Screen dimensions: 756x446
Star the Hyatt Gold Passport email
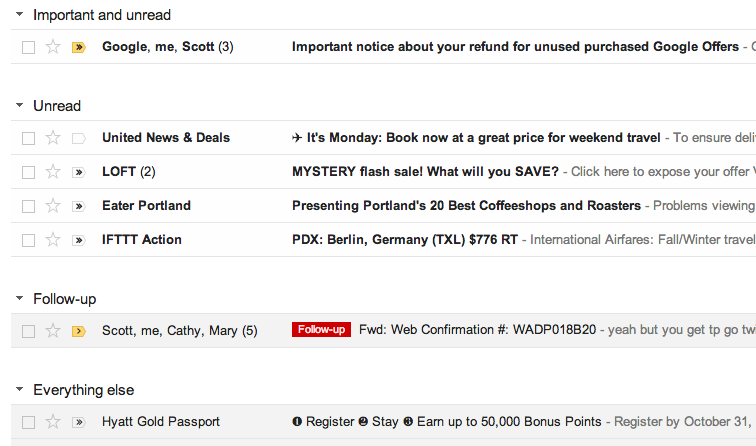(53, 422)
